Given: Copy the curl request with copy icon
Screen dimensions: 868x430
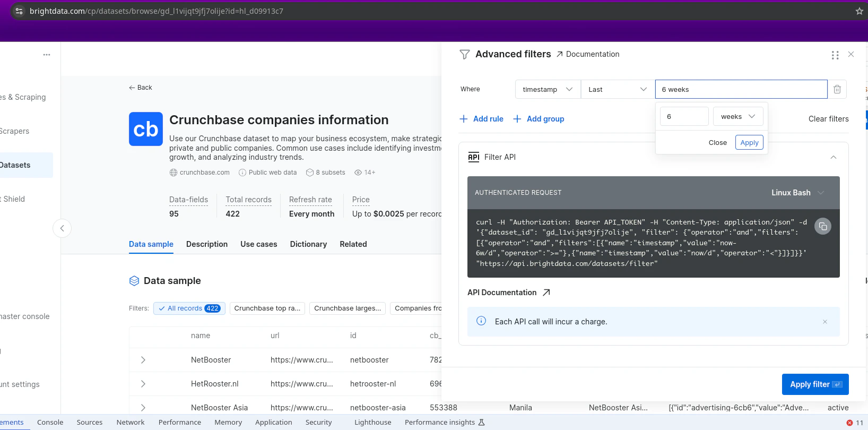Looking at the screenshot, I should [823, 227].
